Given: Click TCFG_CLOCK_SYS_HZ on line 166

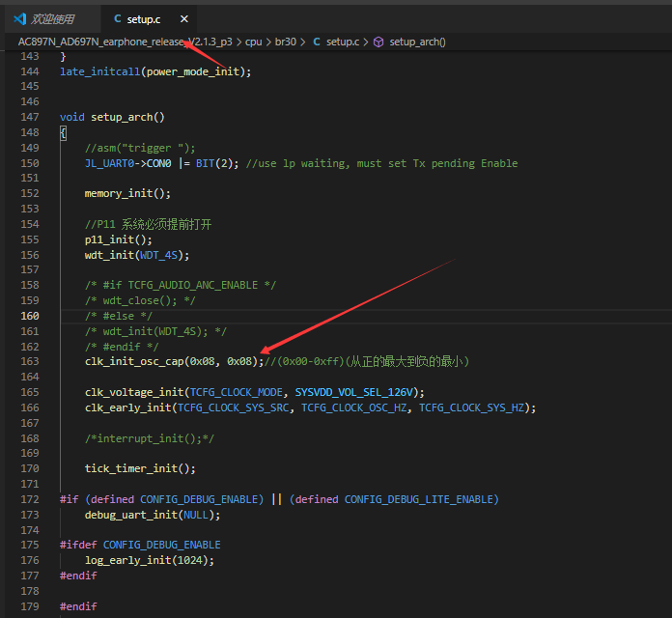Looking at the screenshot, I should pos(471,407).
